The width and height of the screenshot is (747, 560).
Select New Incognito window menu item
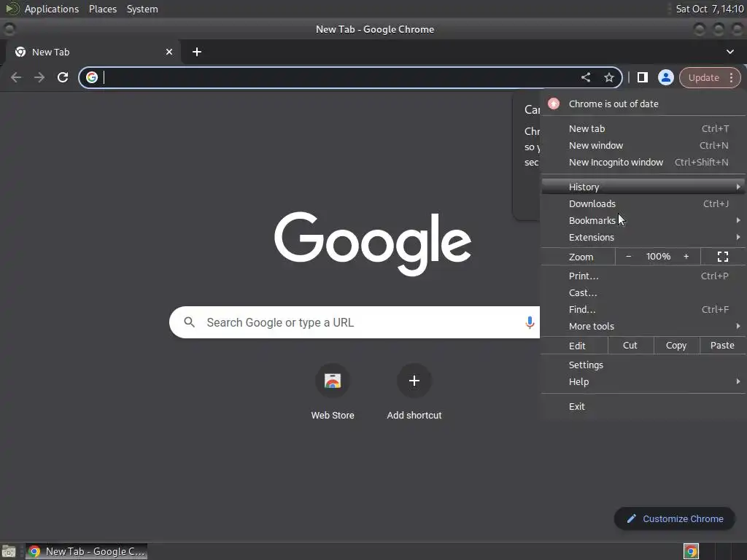point(643,163)
